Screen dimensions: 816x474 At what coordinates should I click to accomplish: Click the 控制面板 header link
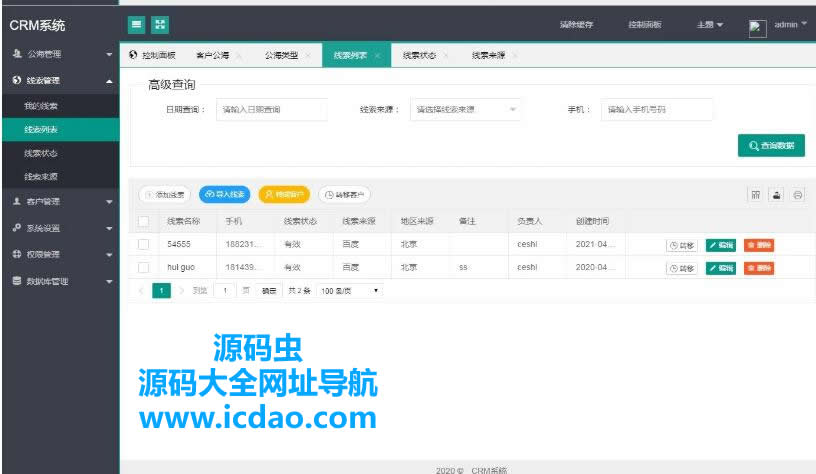[645, 24]
